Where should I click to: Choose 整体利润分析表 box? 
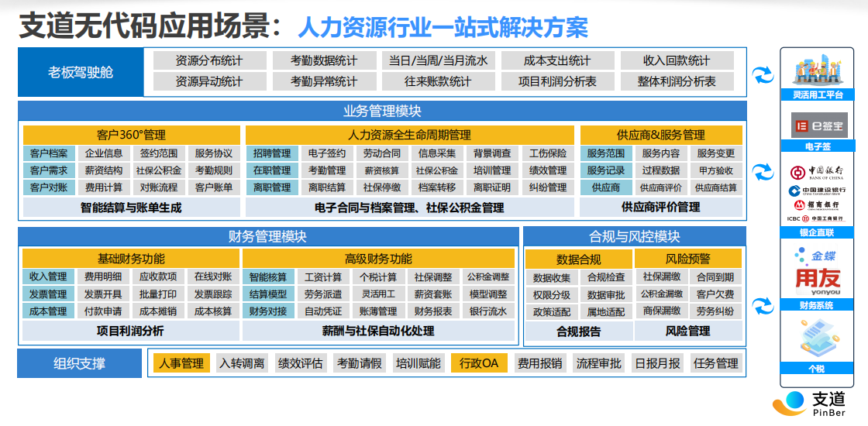(677, 81)
